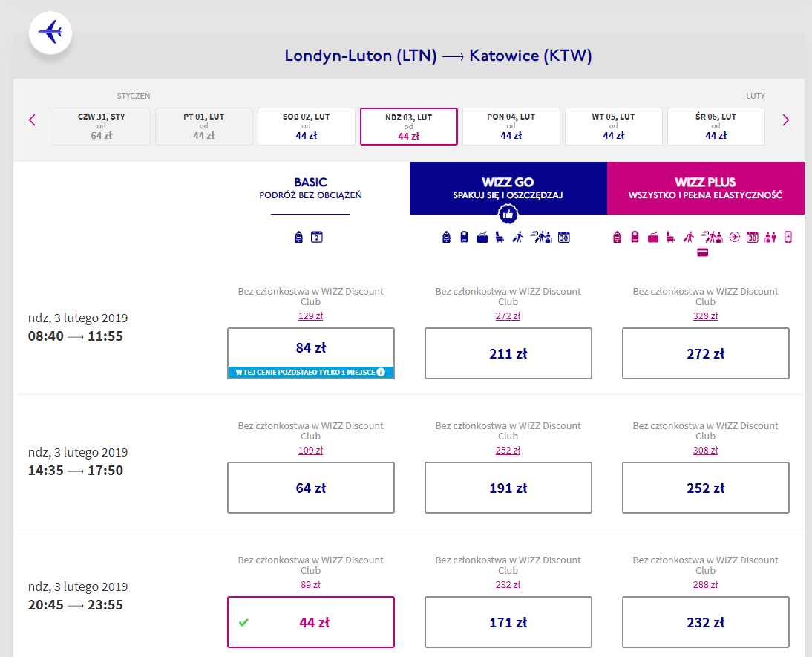The height and width of the screenshot is (657, 812).
Task: Click the WIZZ Plus flight change plane icon
Action: click(x=734, y=238)
